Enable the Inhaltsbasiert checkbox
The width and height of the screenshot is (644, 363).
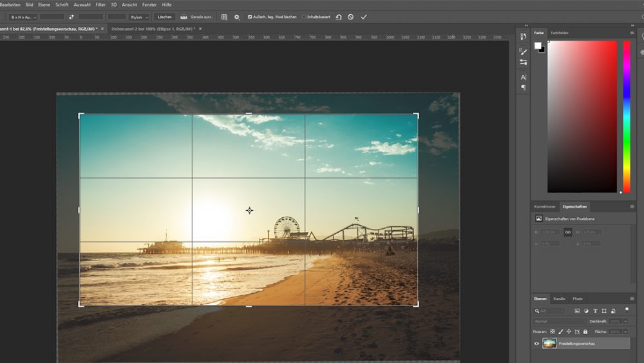click(x=304, y=17)
